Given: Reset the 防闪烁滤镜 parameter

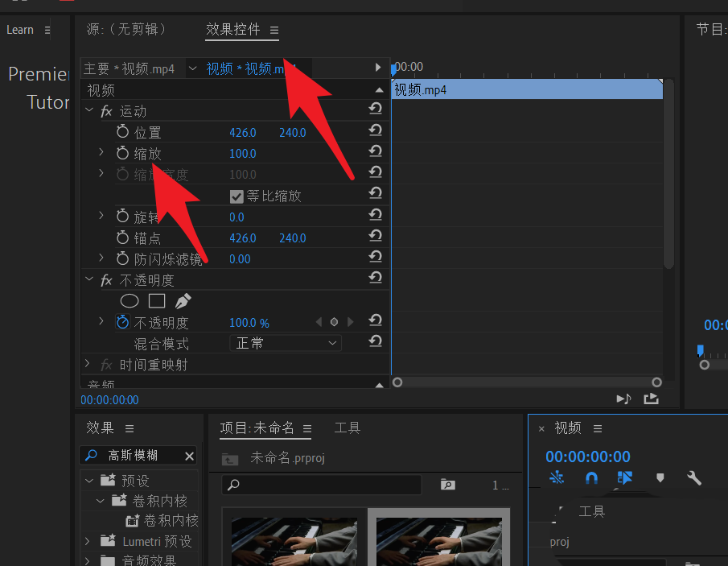Looking at the screenshot, I should coord(375,257).
